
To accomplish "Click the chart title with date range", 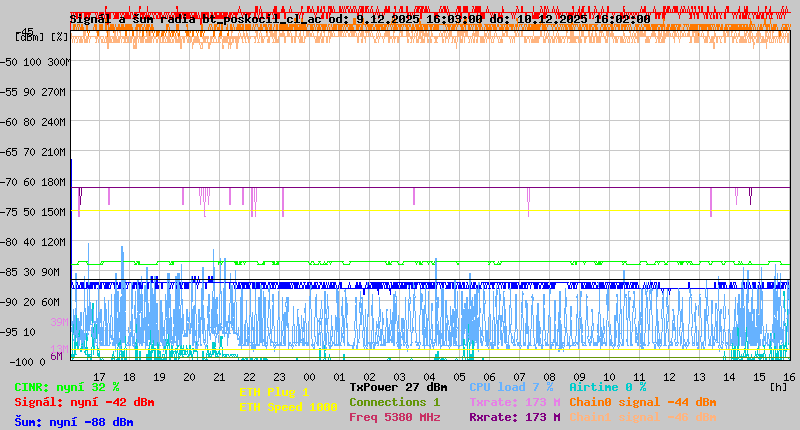I will tap(359, 19).
